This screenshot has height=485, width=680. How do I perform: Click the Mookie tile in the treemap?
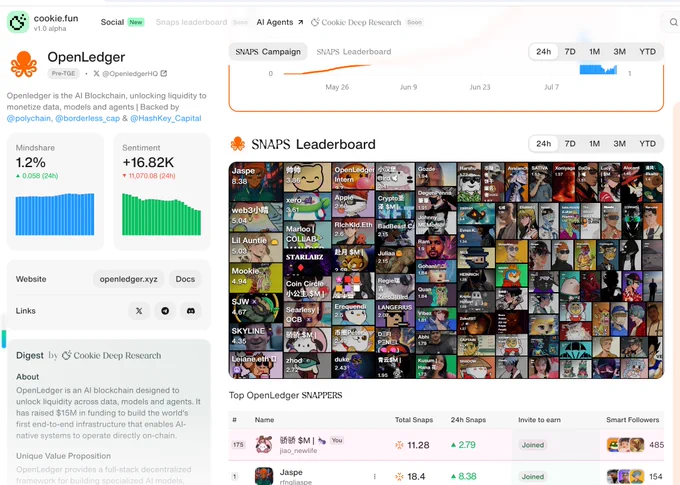coord(256,278)
